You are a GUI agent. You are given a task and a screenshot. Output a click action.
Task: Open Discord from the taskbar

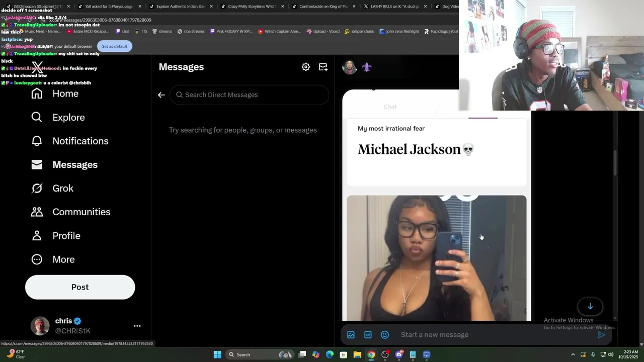point(399,354)
